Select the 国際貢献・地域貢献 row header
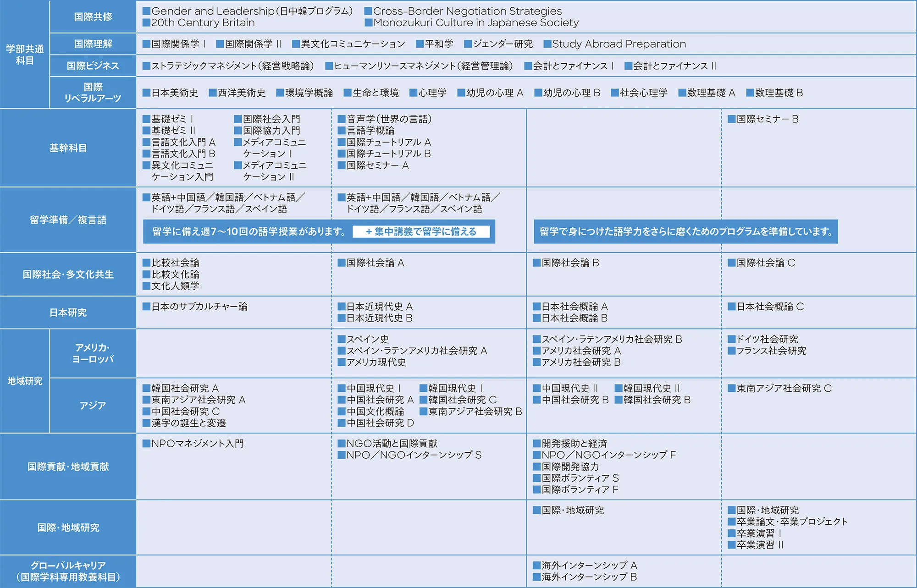Viewport: 917px width, 588px height. 68,467
